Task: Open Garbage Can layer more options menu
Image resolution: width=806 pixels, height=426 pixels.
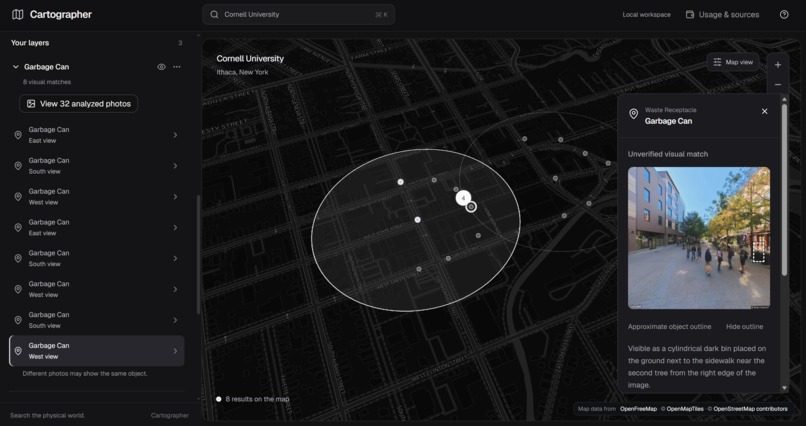Action: point(177,67)
